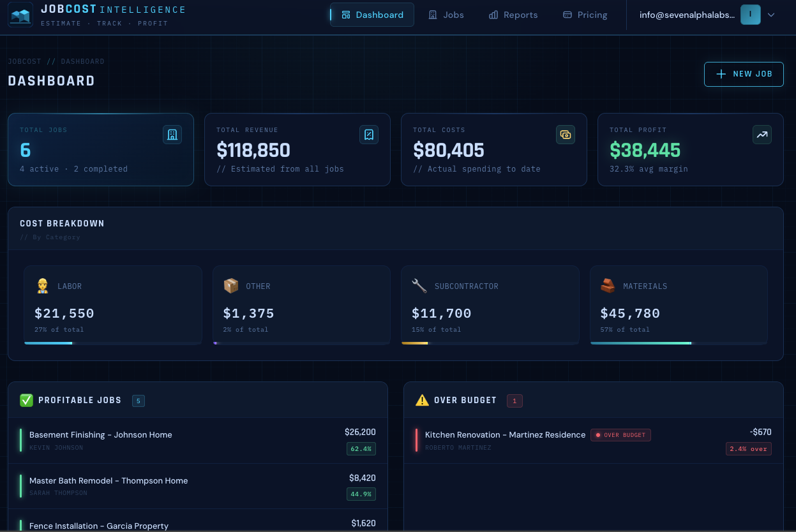This screenshot has height=532, width=796.
Task: Click the receipt icon on Total Revenue card
Action: (x=369, y=135)
